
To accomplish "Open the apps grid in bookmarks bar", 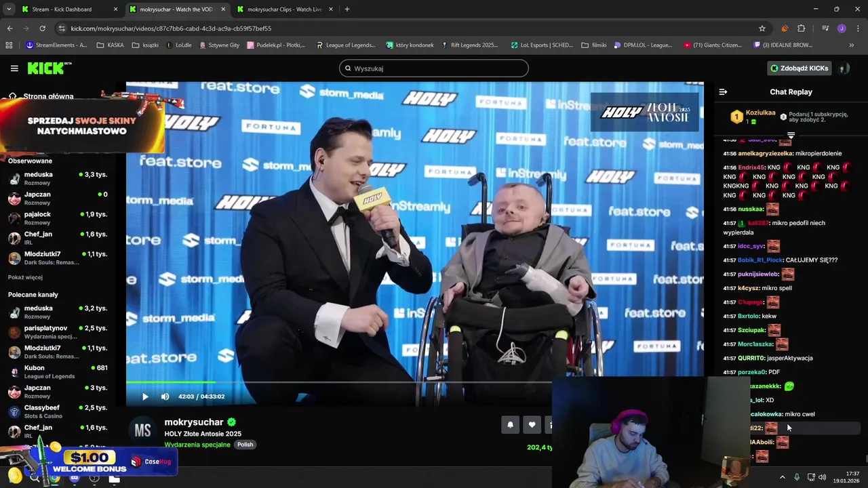I will click(x=9, y=45).
